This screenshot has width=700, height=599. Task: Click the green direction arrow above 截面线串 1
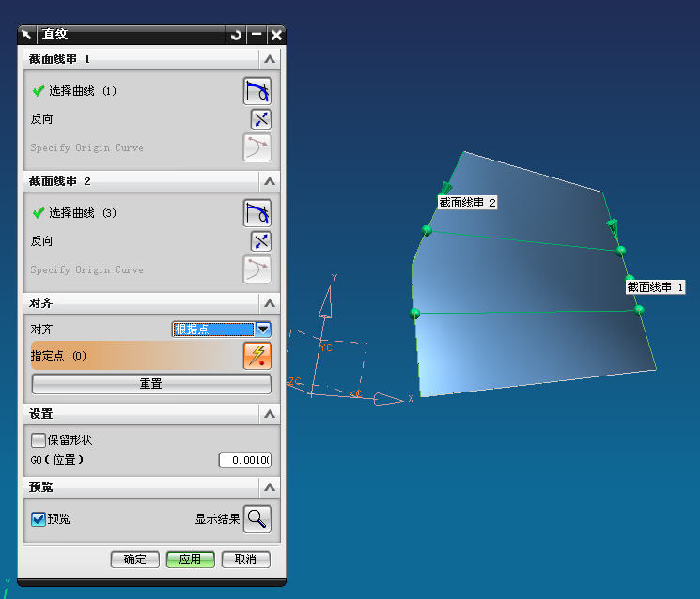(613, 227)
